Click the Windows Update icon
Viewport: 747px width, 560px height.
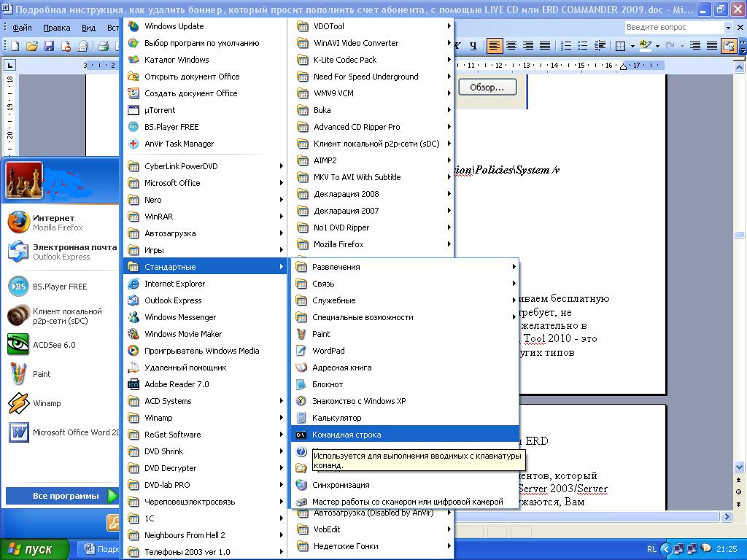coord(133,26)
